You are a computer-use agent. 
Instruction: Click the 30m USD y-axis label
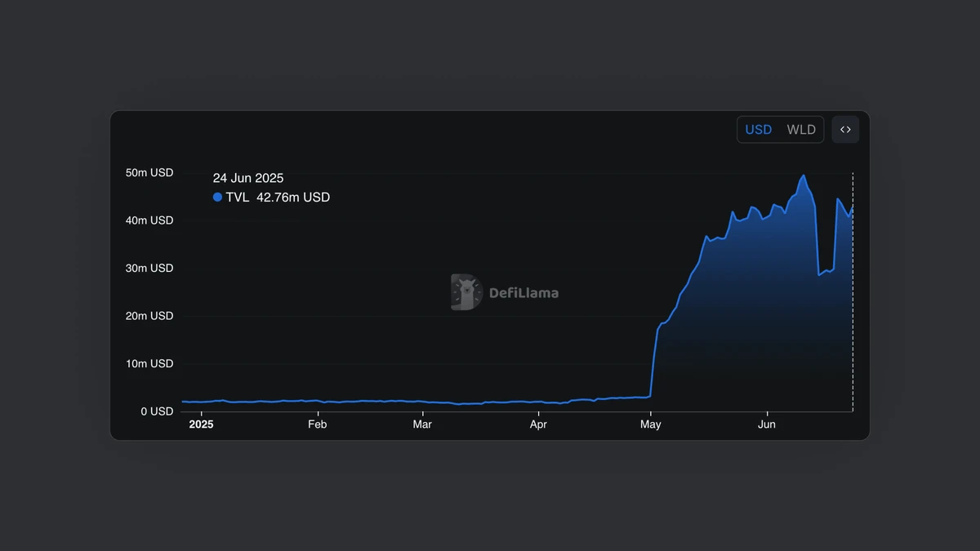[x=149, y=269]
